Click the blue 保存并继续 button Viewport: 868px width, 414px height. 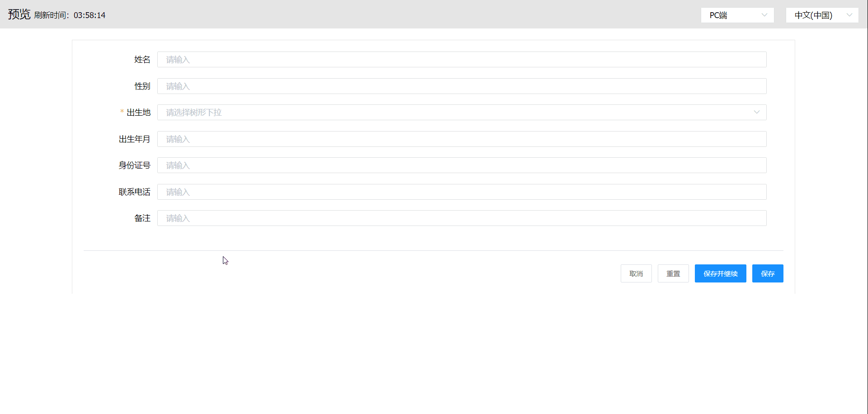pyautogui.click(x=720, y=273)
